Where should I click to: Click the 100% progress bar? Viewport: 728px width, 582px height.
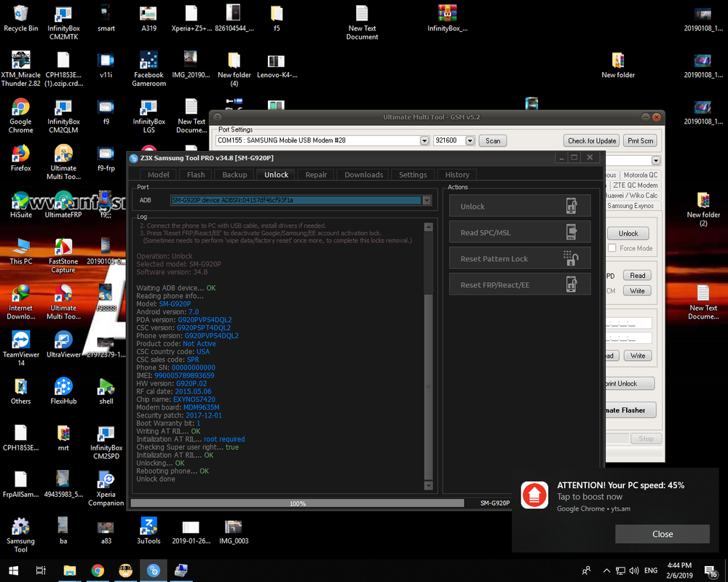[297, 503]
